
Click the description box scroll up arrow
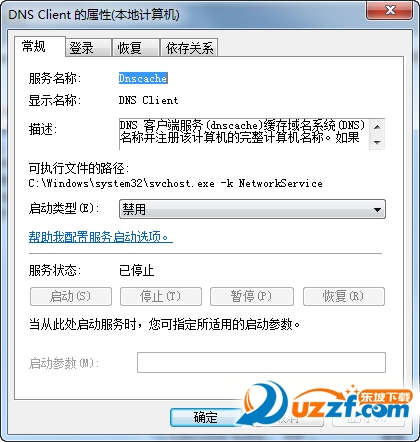click(x=377, y=127)
